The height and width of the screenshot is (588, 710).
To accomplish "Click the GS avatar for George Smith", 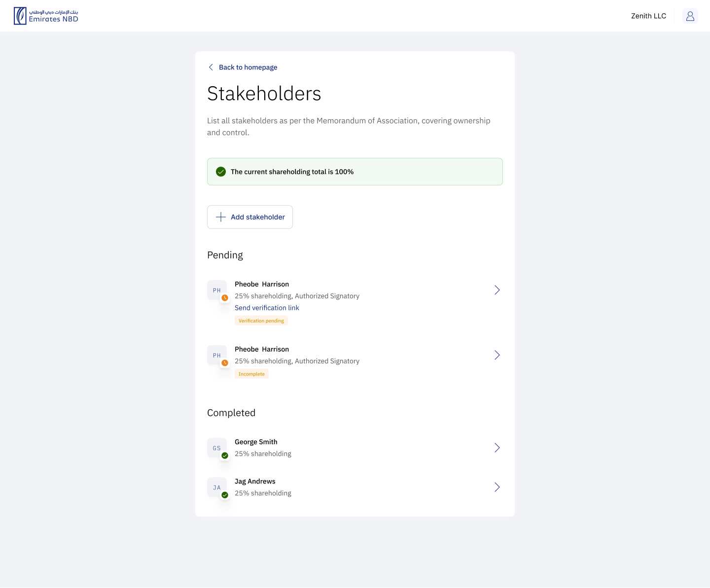I will [x=217, y=448].
